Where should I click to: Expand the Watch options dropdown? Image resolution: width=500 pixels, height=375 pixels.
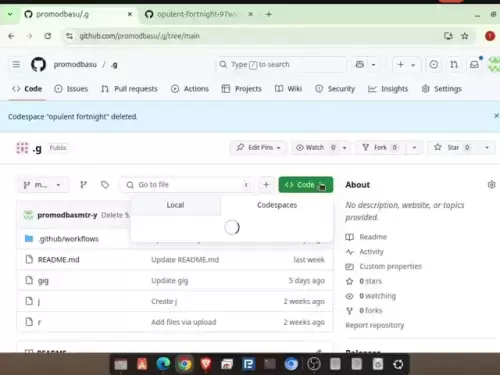(345, 147)
